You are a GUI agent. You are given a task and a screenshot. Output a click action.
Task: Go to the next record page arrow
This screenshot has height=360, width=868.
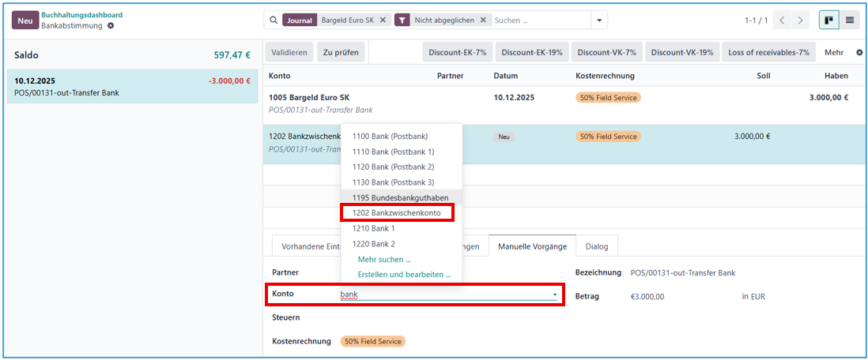click(x=801, y=21)
